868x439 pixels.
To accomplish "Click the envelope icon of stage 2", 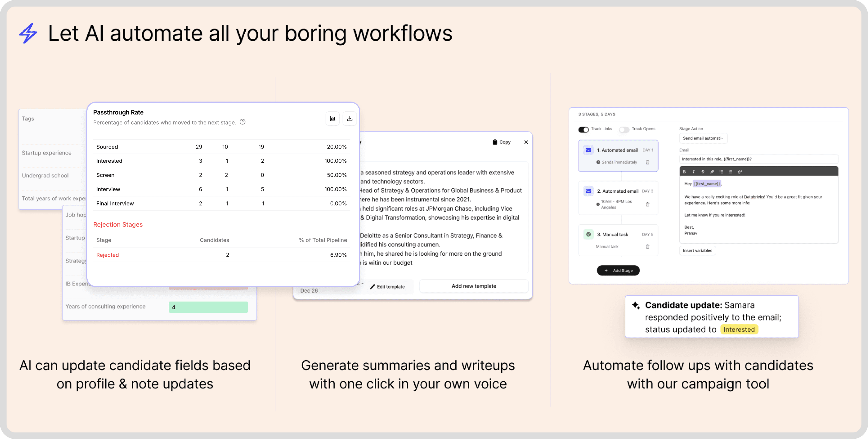I will 588,191.
